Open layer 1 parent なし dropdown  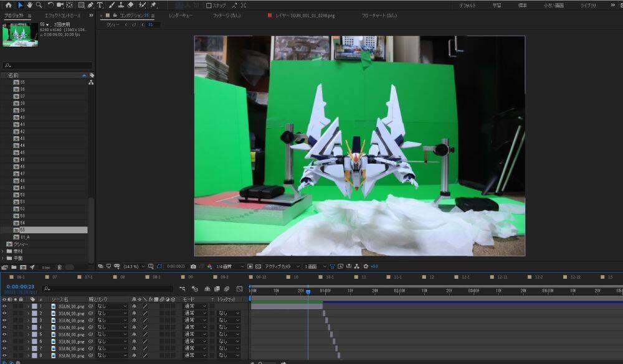click(112, 306)
